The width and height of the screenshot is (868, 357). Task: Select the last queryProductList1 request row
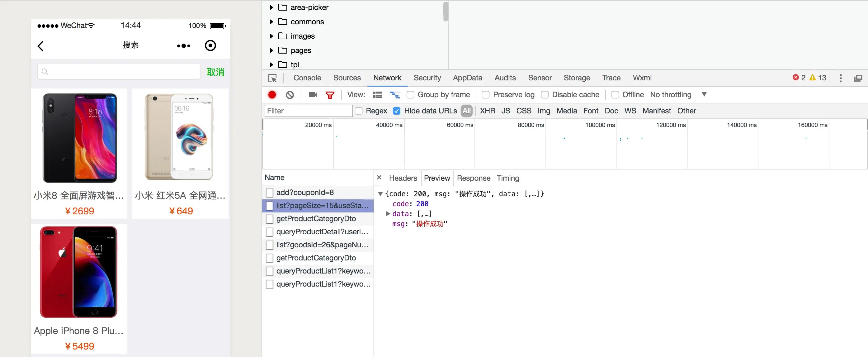click(x=318, y=284)
